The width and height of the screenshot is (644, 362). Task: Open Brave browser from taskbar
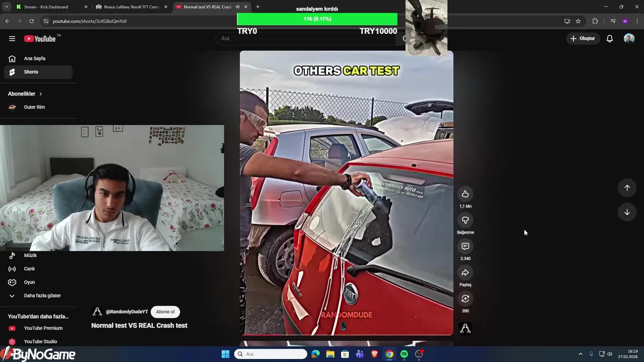point(374,354)
